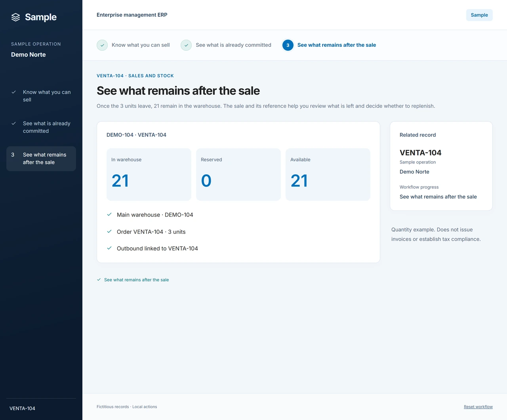Click the check circle for 'Know what you can sell' step
Screen dimensions: 507x420
click(102, 45)
